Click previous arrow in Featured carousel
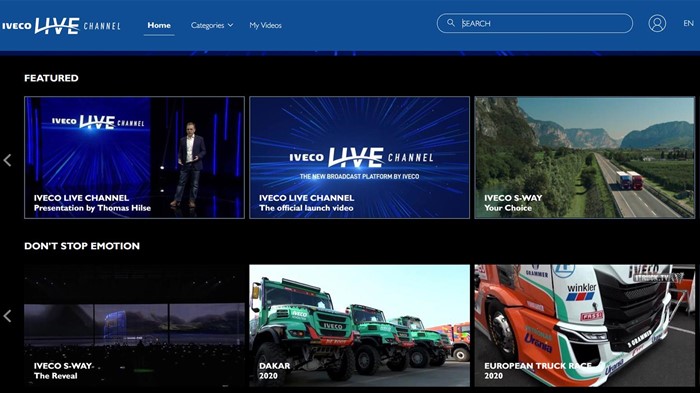Image resolution: width=700 pixels, height=393 pixels. pos(7,160)
